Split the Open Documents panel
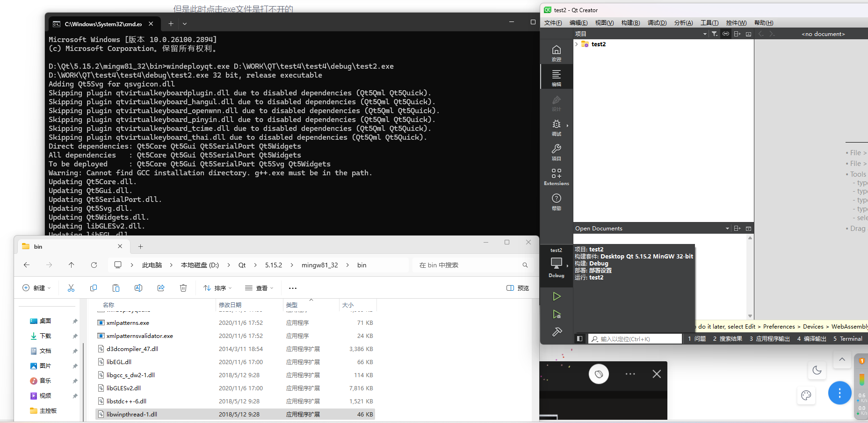The width and height of the screenshot is (868, 423). [x=738, y=229]
